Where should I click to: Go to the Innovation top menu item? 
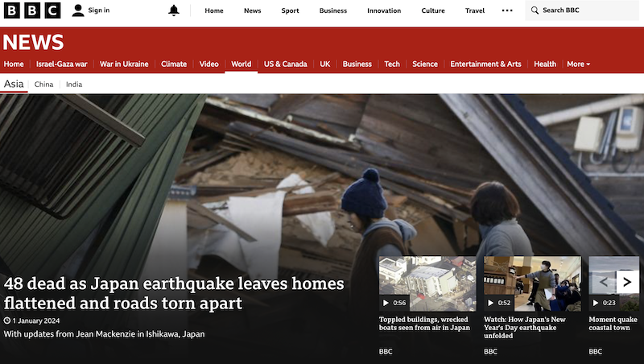[384, 10]
